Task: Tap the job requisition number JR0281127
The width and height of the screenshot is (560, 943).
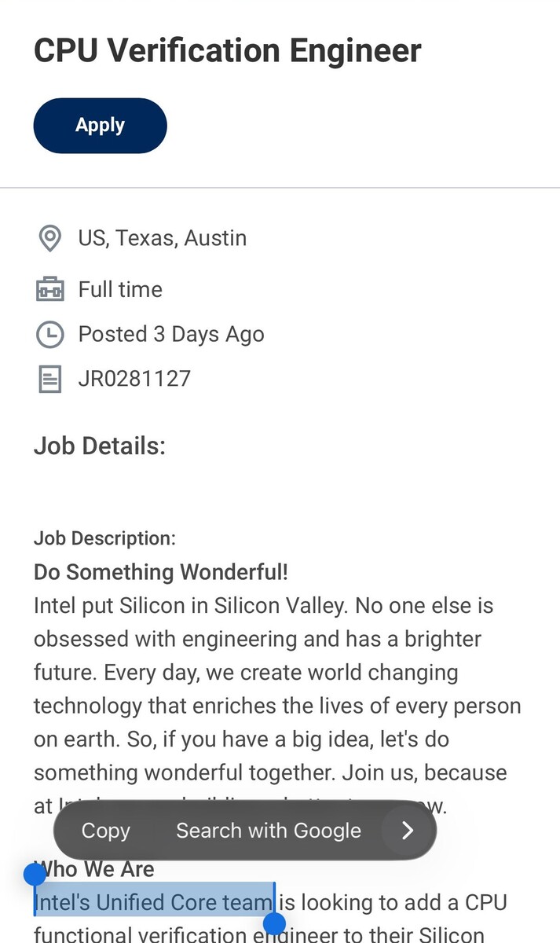Action: (134, 378)
